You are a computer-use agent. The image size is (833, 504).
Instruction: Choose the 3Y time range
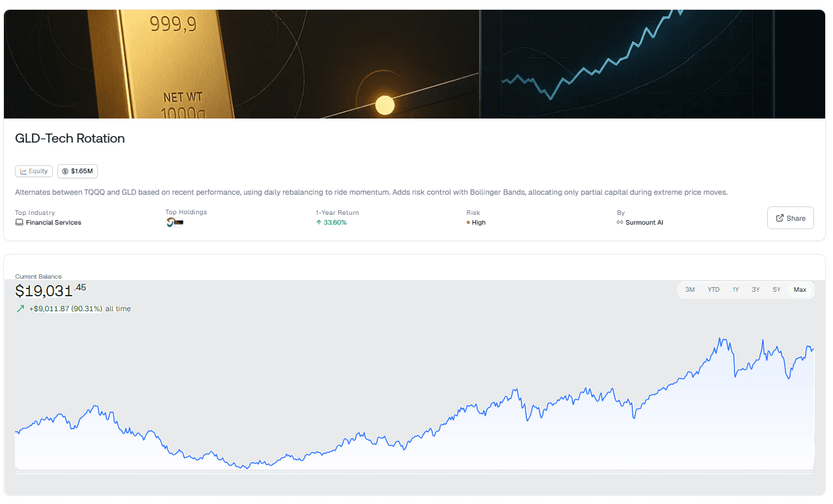point(755,290)
